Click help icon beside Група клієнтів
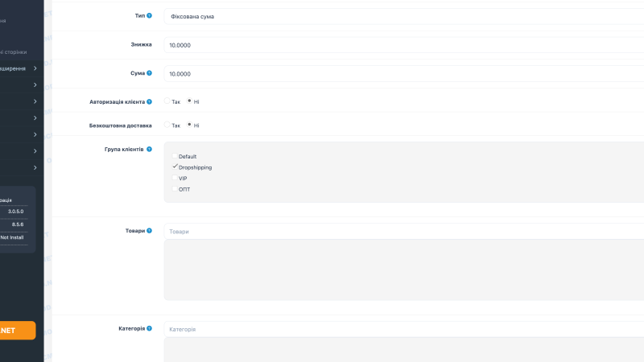Image resolution: width=644 pixels, height=362 pixels. (x=149, y=150)
